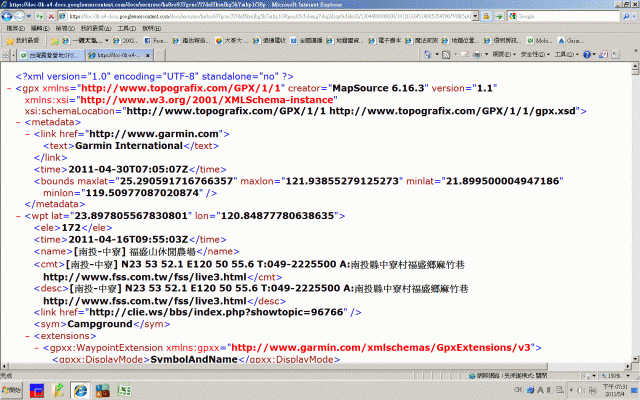Image resolution: width=640 pixels, height=400 pixels.
Task: Open the 工具(O) command bar dropdown
Action: (x=567, y=54)
